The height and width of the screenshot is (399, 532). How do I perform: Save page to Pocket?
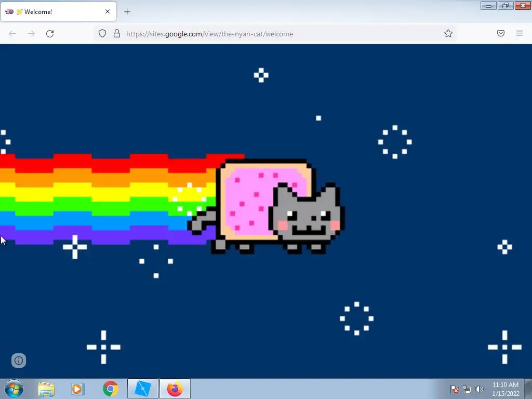tap(501, 33)
